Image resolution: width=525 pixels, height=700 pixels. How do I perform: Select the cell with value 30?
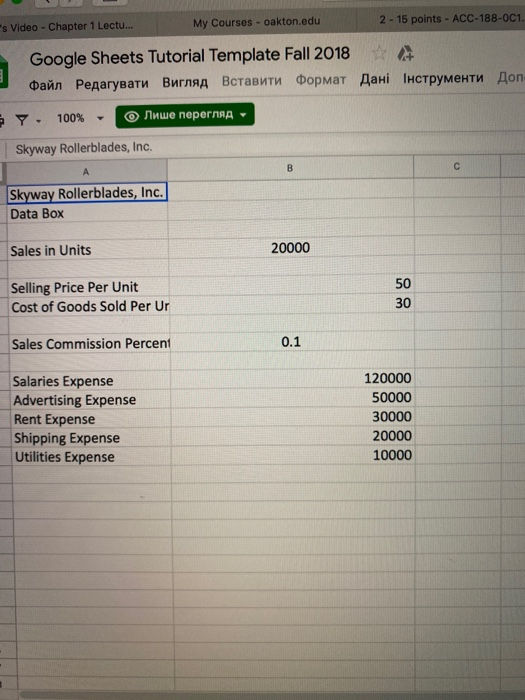point(292,303)
